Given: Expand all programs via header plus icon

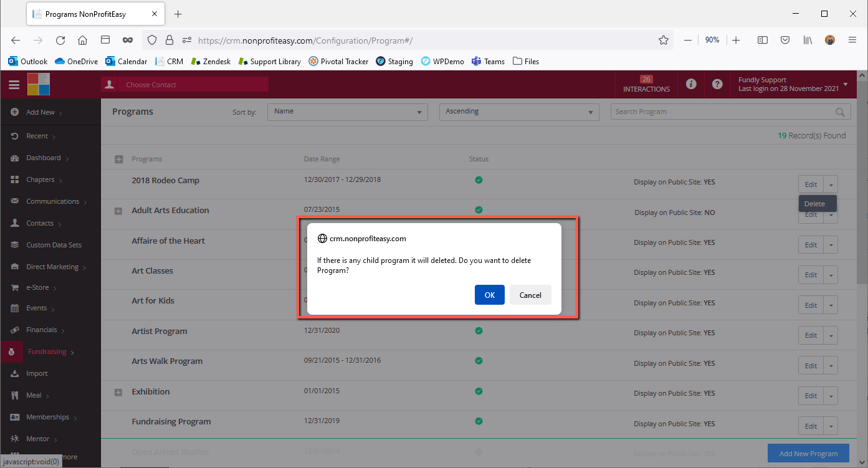Looking at the screenshot, I should (x=118, y=160).
